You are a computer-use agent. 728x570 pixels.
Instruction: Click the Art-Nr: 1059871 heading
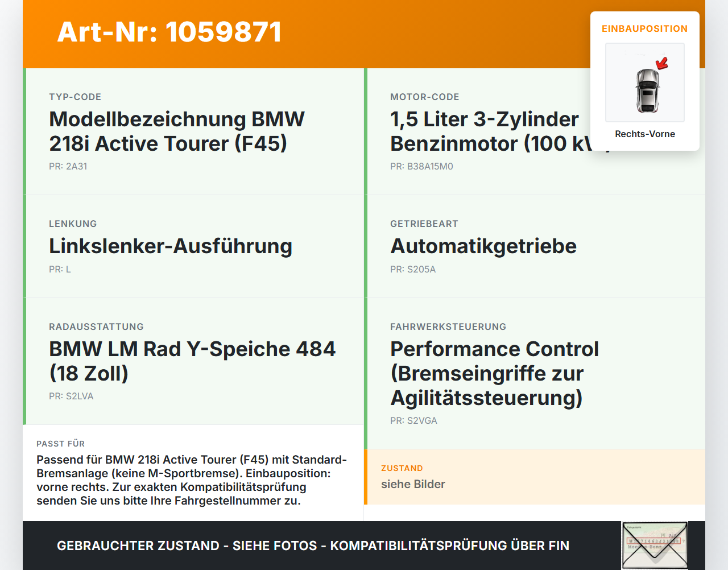click(x=169, y=32)
